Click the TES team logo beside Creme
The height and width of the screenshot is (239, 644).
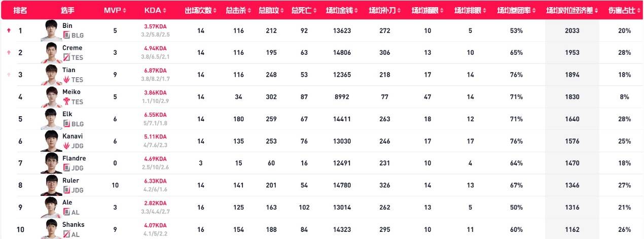[x=66, y=58]
